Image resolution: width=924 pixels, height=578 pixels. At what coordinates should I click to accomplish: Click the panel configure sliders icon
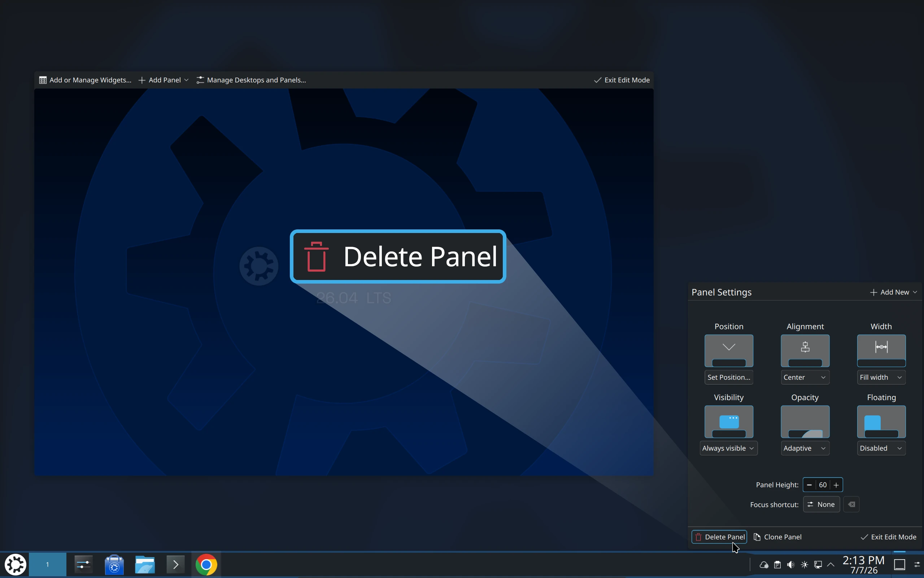click(x=917, y=565)
